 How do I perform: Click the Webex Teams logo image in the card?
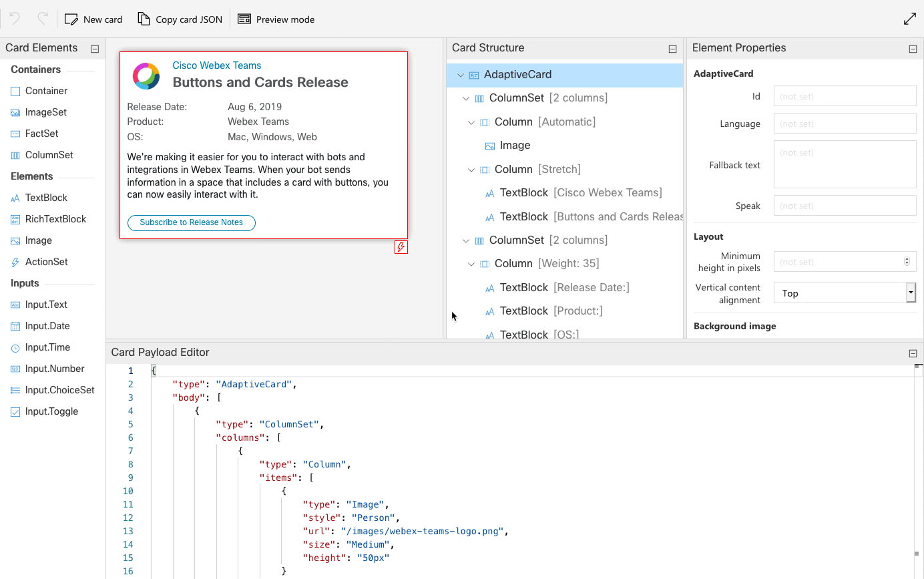click(x=146, y=76)
